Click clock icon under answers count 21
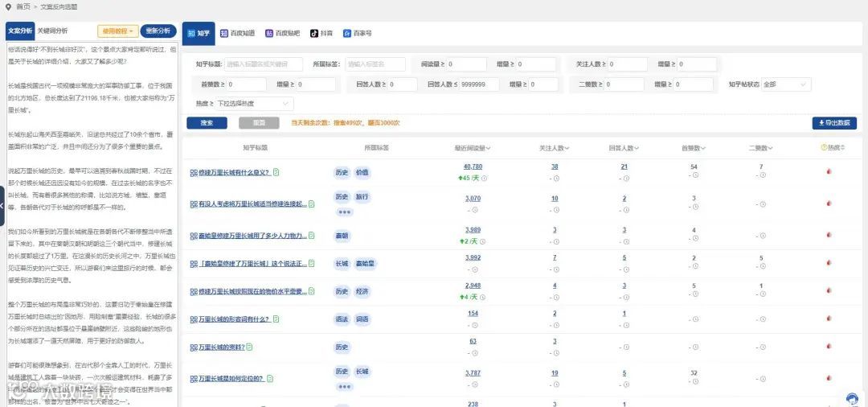This screenshot has height=407, width=868. click(626, 179)
